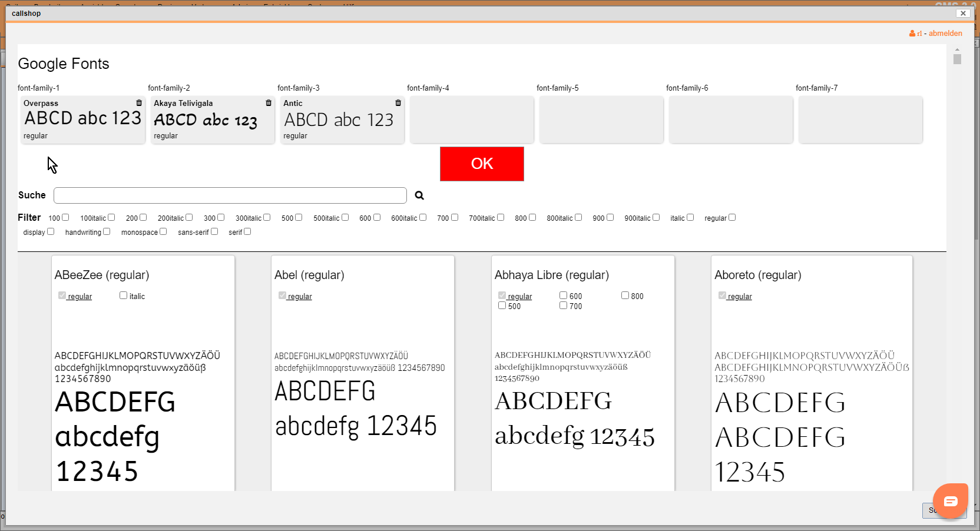980x531 pixels.
Task: Close the callshop dialog
Action: point(963,13)
